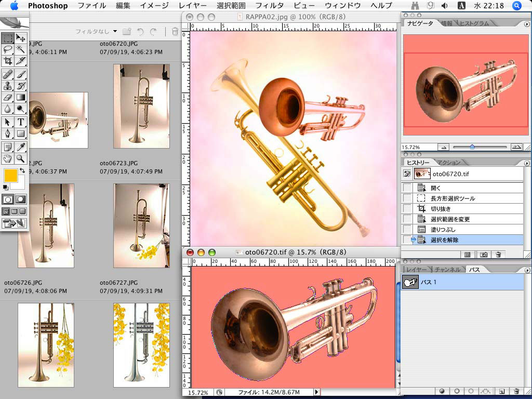Click the yellow foreground color swatch
This screenshot has width=532, height=399.
pyautogui.click(x=10, y=176)
